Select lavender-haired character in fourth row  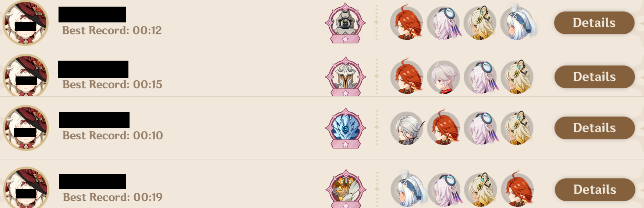[444, 190]
